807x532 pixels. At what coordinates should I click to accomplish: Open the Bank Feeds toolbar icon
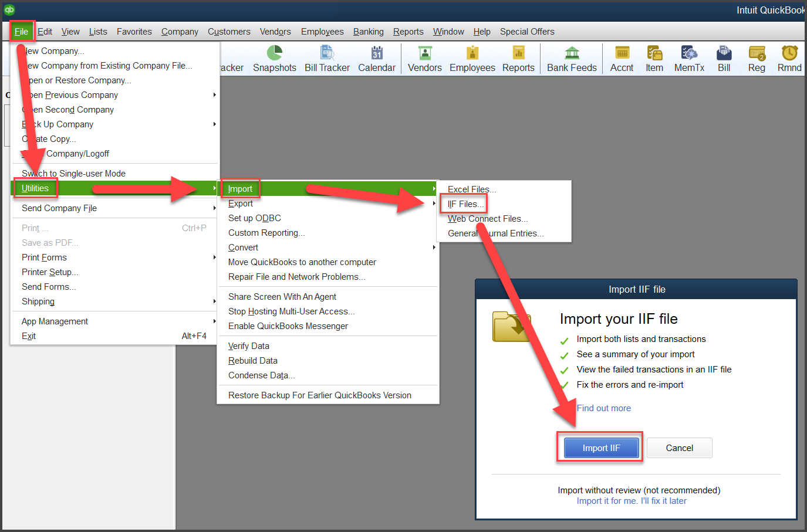572,59
